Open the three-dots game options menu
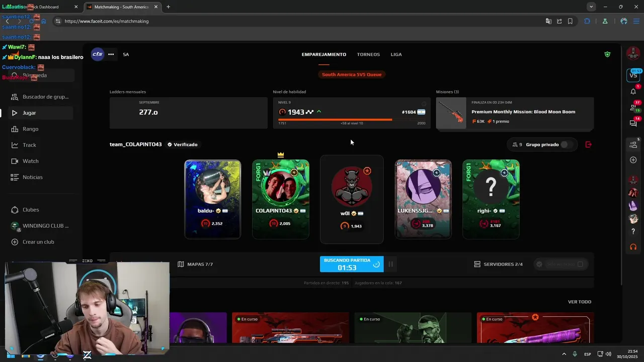Viewport: 644px width, 362px height. pyautogui.click(x=111, y=54)
